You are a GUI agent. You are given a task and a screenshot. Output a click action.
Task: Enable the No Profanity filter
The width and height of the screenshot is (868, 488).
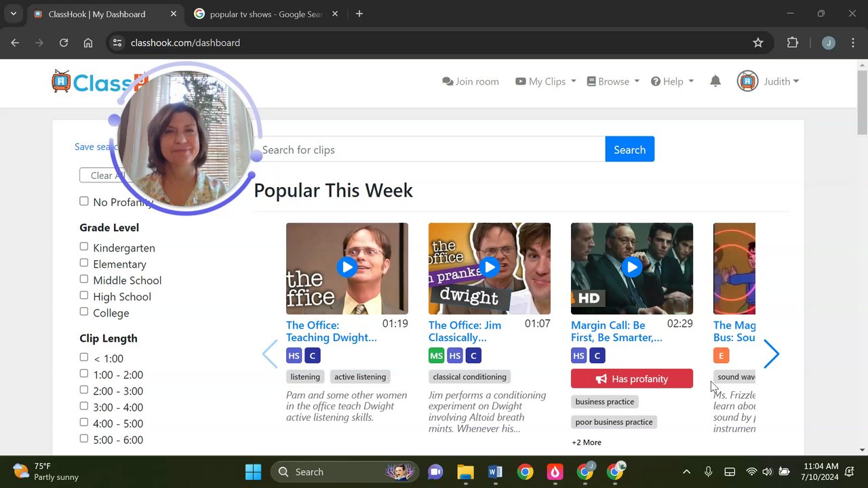[x=84, y=201]
